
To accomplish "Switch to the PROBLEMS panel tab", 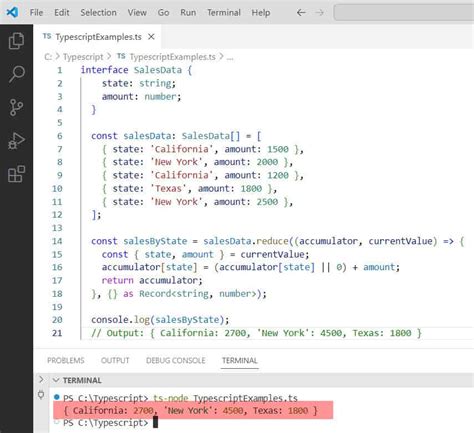I will (x=66, y=360).
